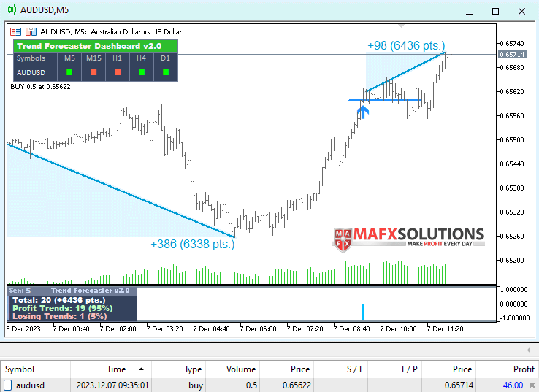Click the Losing Trends: 1 (5%) statistic
The height and width of the screenshot is (392, 539).
pos(59,316)
